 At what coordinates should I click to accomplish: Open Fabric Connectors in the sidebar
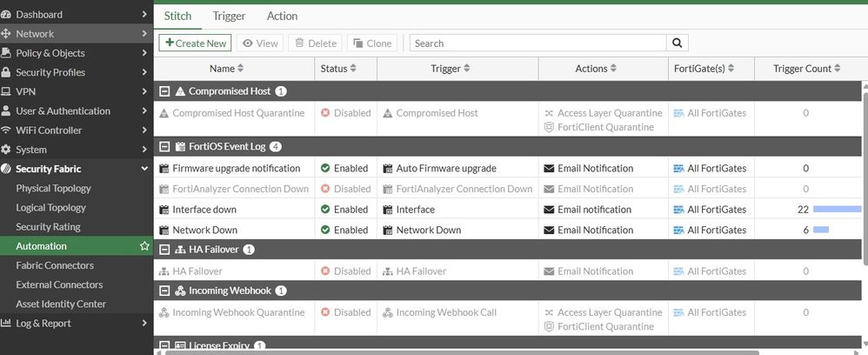coord(55,265)
